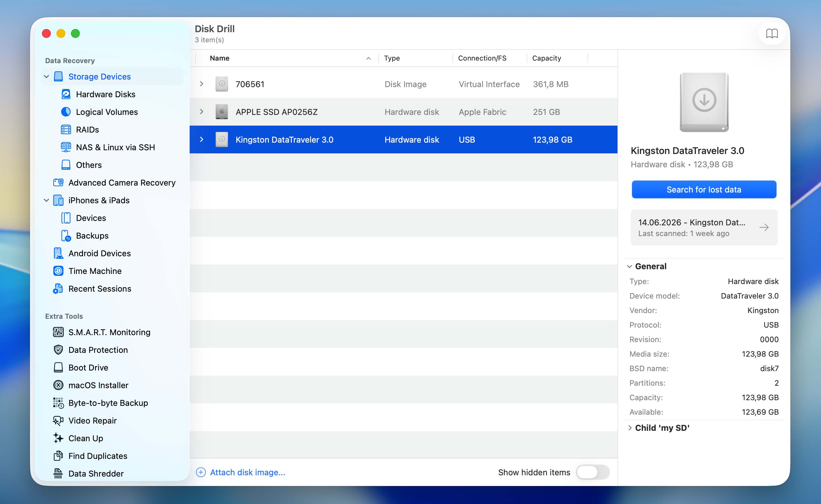Click the Android Devices icon
Screen dimensions: 821x504
[x=58, y=253]
